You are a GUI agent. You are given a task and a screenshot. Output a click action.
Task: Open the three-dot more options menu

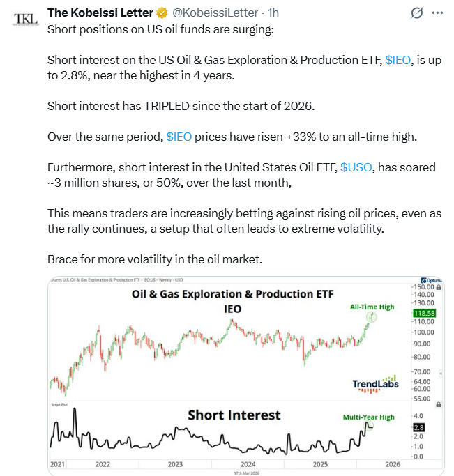pyautogui.click(x=439, y=13)
